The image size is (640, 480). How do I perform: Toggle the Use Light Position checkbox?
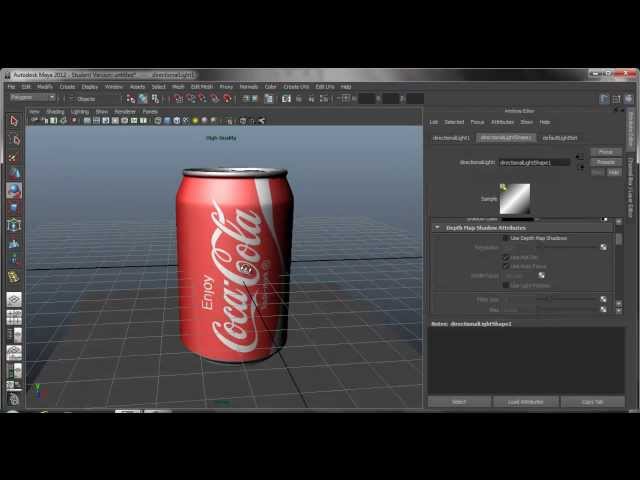pos(506,285)
